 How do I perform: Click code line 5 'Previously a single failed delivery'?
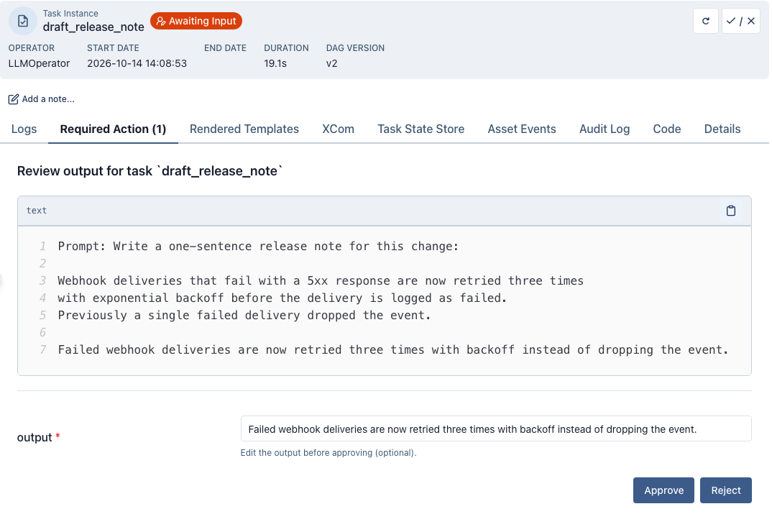pyautogui.click(x=244, y=316)
